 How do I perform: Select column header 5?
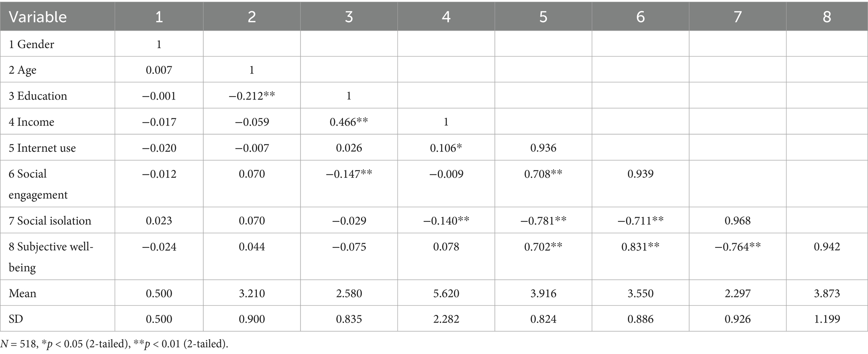[x=543, y=17]
